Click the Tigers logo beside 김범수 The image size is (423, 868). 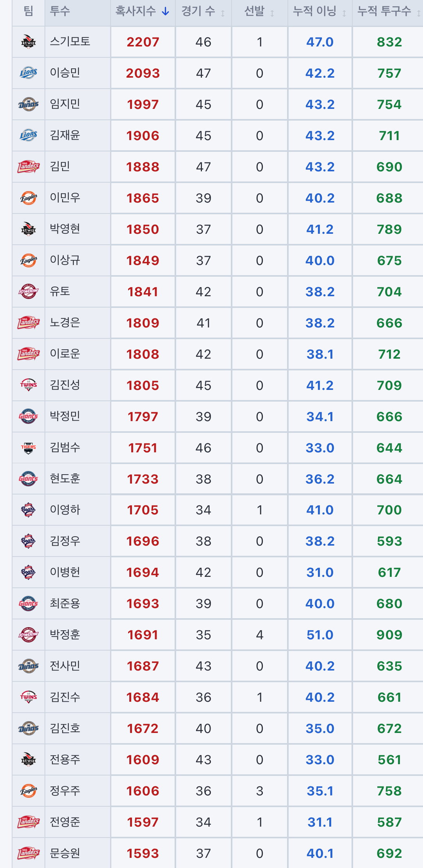tap(29, 448)
